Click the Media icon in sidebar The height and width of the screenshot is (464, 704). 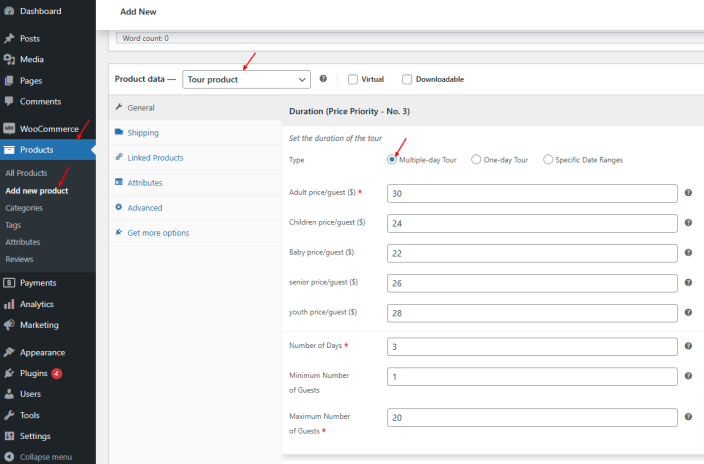pyautogui.click(x=9, y=59)
